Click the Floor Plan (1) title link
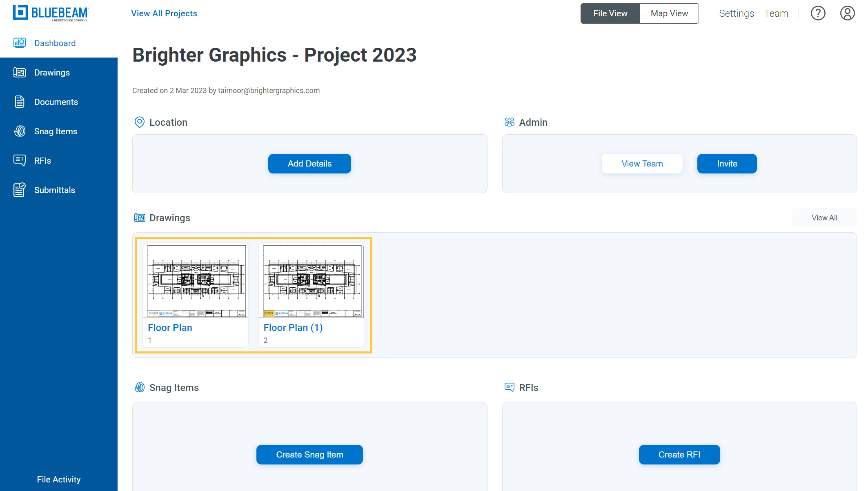Screen dimensions: 868x491 point(293,328)
